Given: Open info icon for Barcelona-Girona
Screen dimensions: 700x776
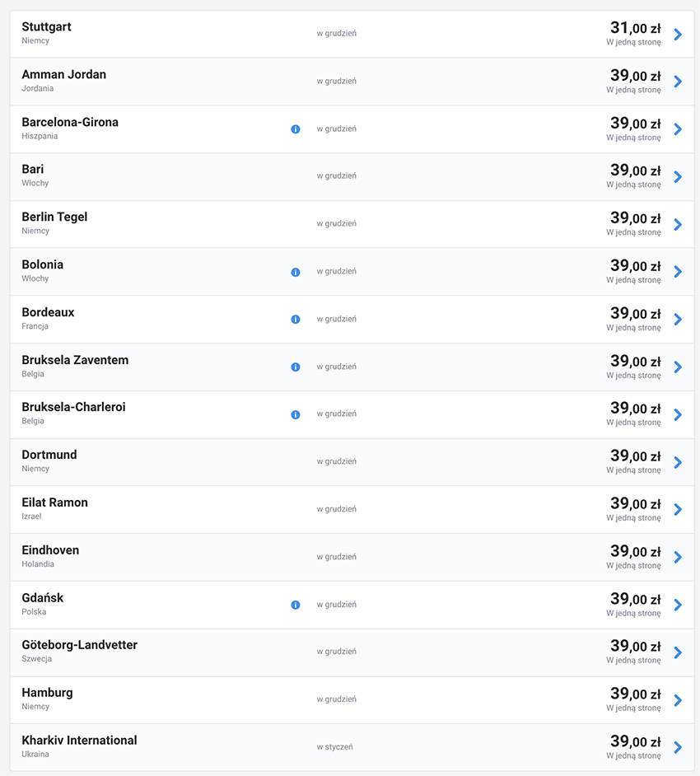Looking at the screenshot, I should point(296,129).
